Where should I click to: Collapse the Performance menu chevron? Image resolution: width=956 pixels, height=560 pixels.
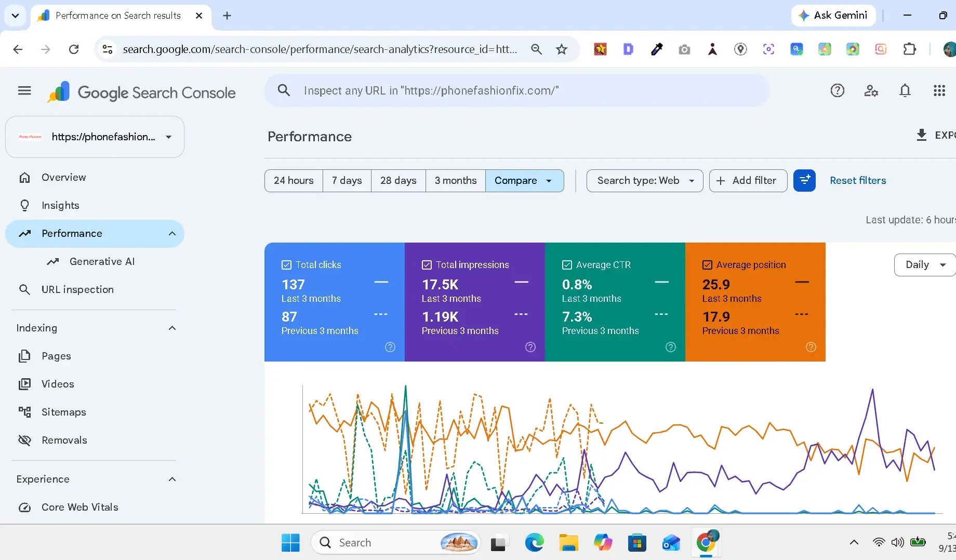(172, 234)
